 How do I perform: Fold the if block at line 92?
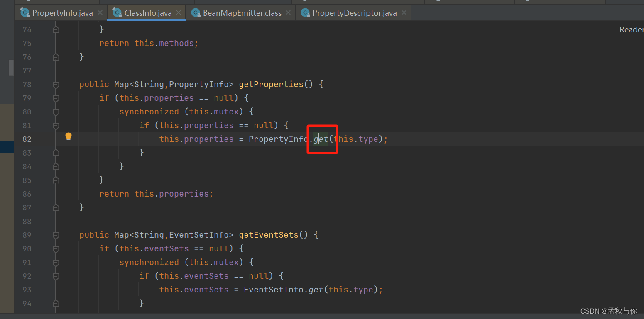pos(56,276)
